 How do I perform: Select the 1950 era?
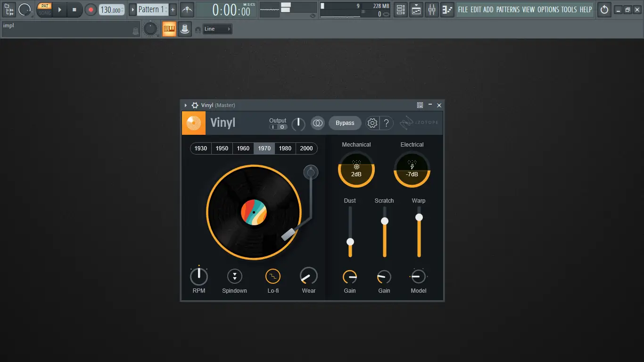222,148
